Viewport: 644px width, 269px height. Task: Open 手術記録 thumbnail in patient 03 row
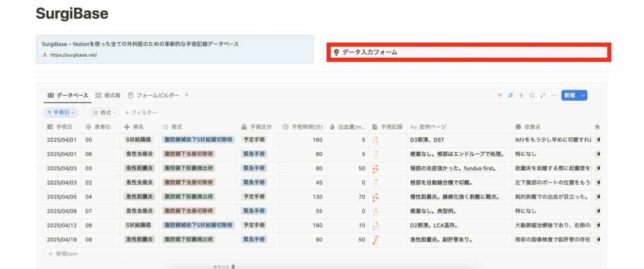click(375, 168)
